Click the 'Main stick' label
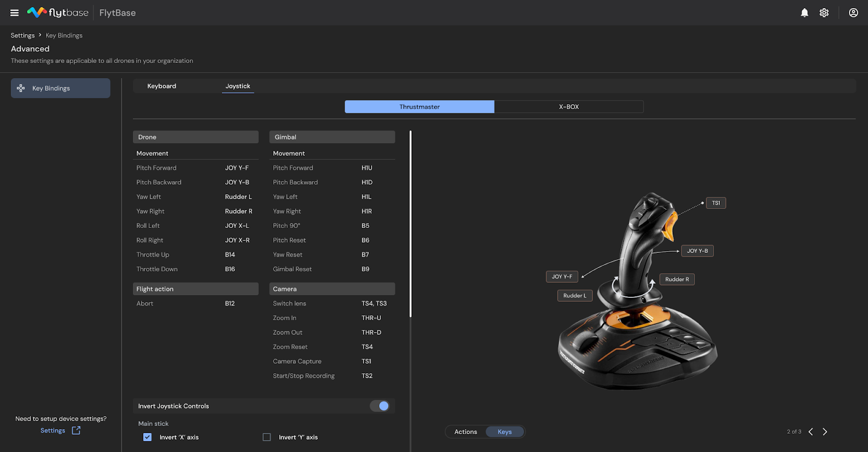 (154, 424)
